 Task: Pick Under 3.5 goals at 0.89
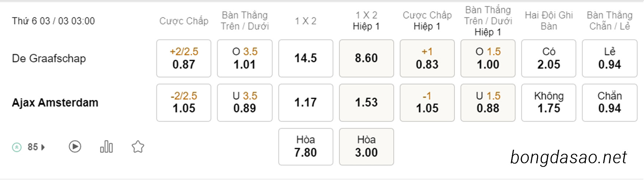245,102
